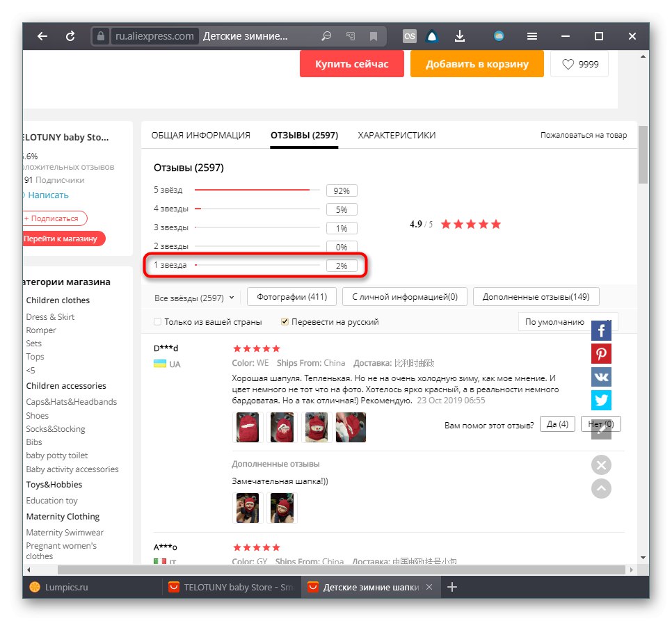Switch to TELOTUNY baby Store browser tab
The width and height of the screenshot is (672, 621).
pyautogui.click(x=232, y=587)
